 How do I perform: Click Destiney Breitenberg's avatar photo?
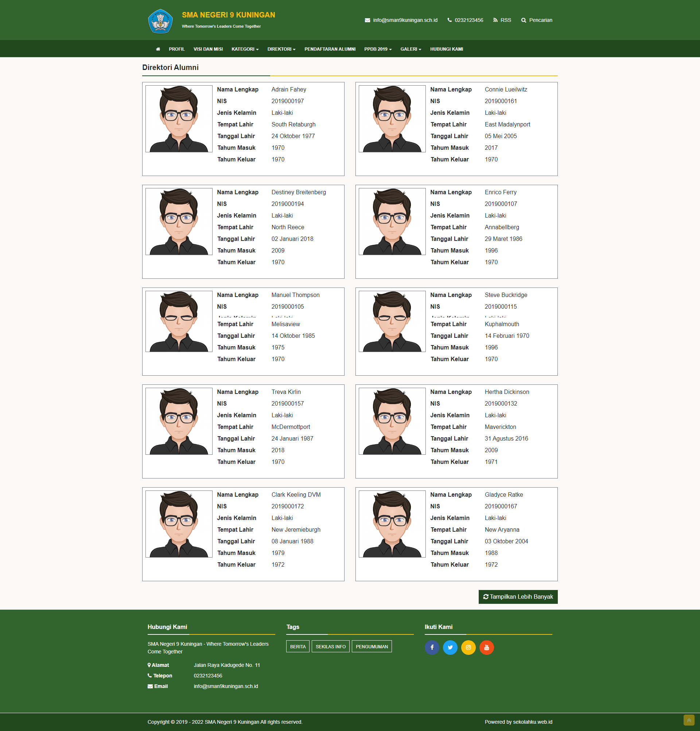click(x=179, y=222)
